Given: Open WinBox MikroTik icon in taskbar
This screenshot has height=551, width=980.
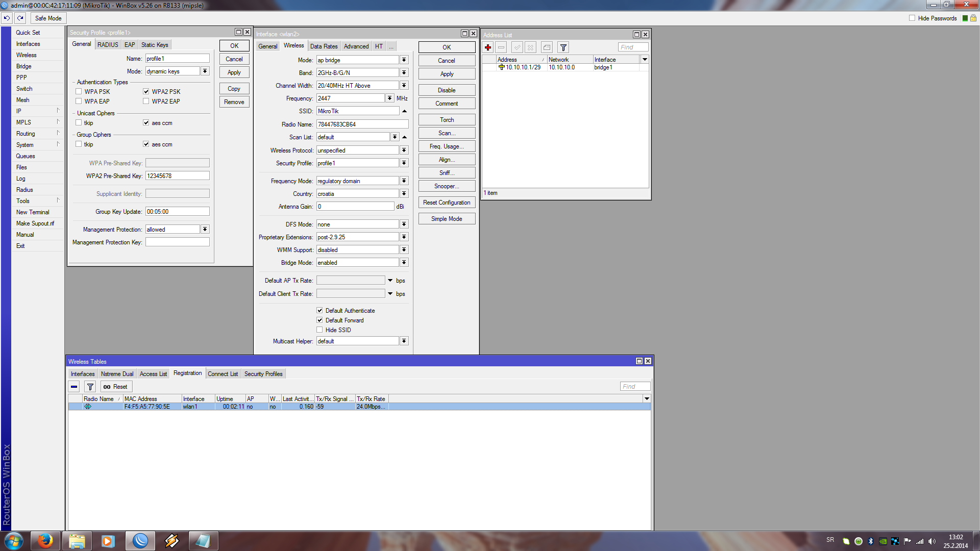Looking at the screenshot, I should [140, 541].
